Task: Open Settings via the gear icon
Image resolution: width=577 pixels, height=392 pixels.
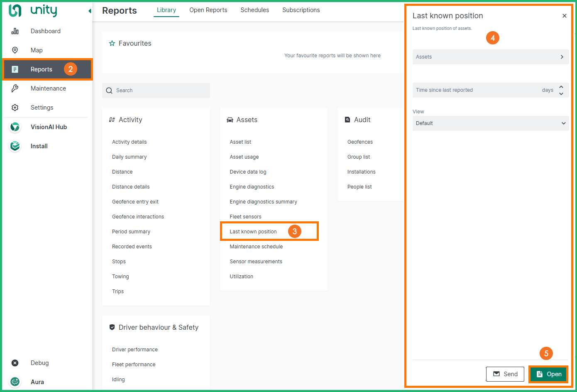Action: [15, 108]
